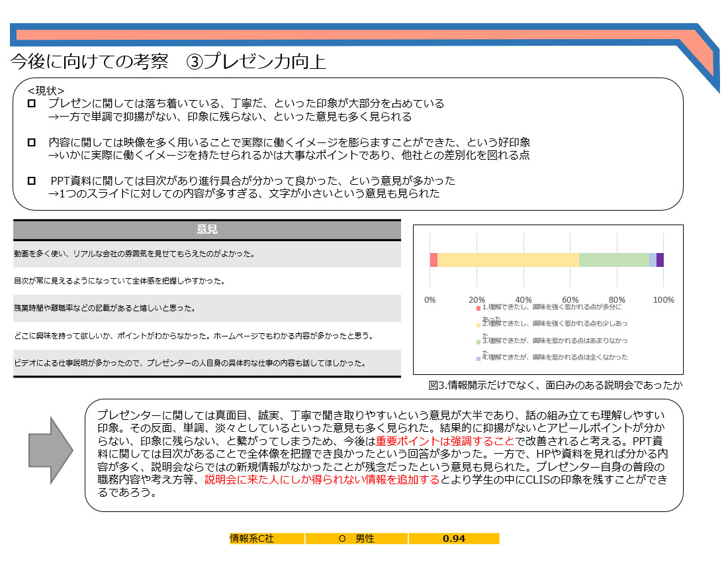Image resolution: width=728 pixels, height=563 pixels.
Task: Click the figure caption starting "図3.情報開示だけでなく"
Action: 555,385
